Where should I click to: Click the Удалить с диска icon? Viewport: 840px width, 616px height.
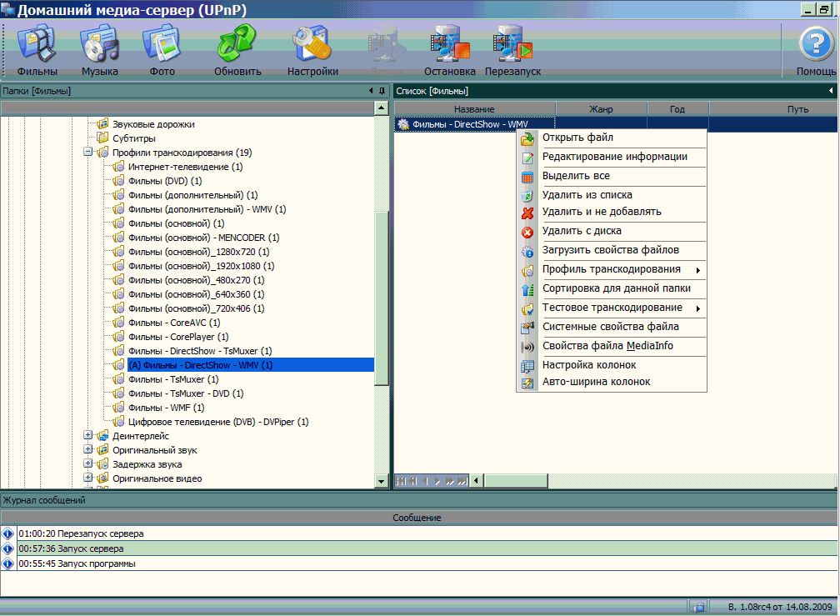(527, 232)
